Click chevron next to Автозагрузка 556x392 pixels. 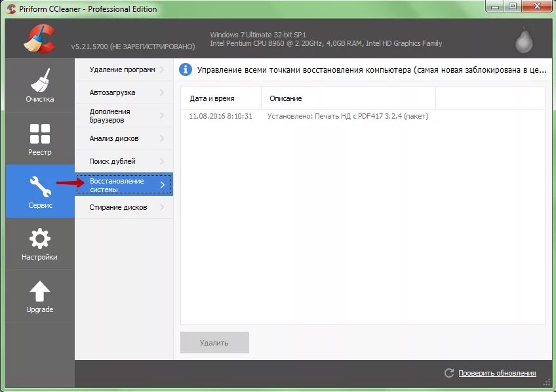pyautogui.click(x=162, y=92)
